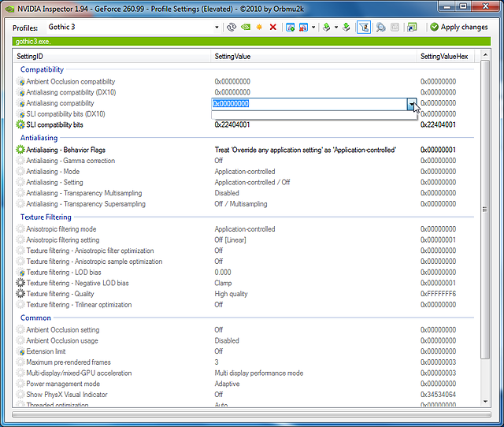The width and height of the screenshot is (504, 427).
Task: Refresh the current profile settings
Action: pyautogui.click(x=232, y=27)
